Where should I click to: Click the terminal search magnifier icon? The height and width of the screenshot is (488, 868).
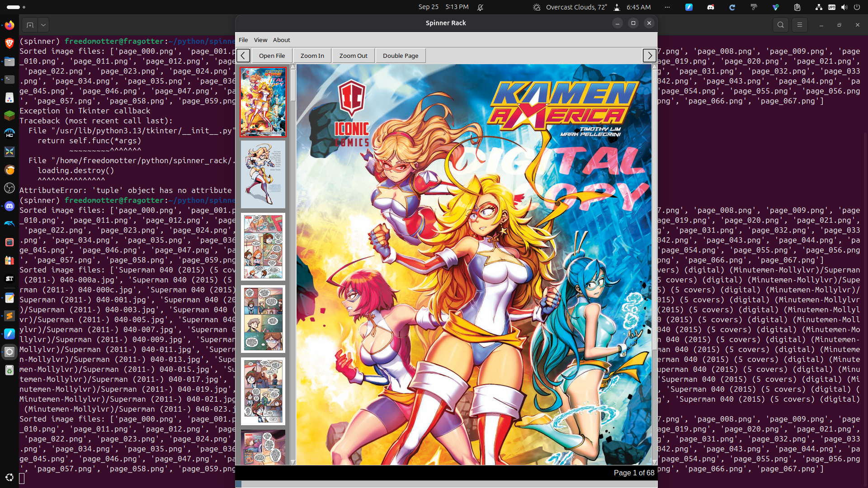(780, 25)
